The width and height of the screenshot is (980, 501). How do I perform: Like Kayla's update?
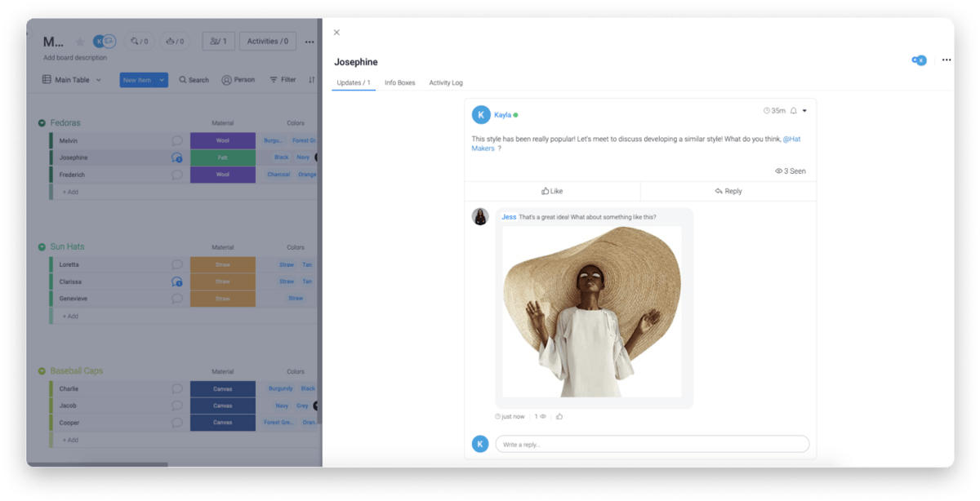coord(552,191)
